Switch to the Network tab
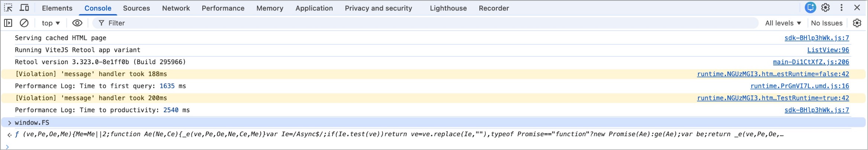The width and height of the screenshot is (868, 150). (176, 8)
